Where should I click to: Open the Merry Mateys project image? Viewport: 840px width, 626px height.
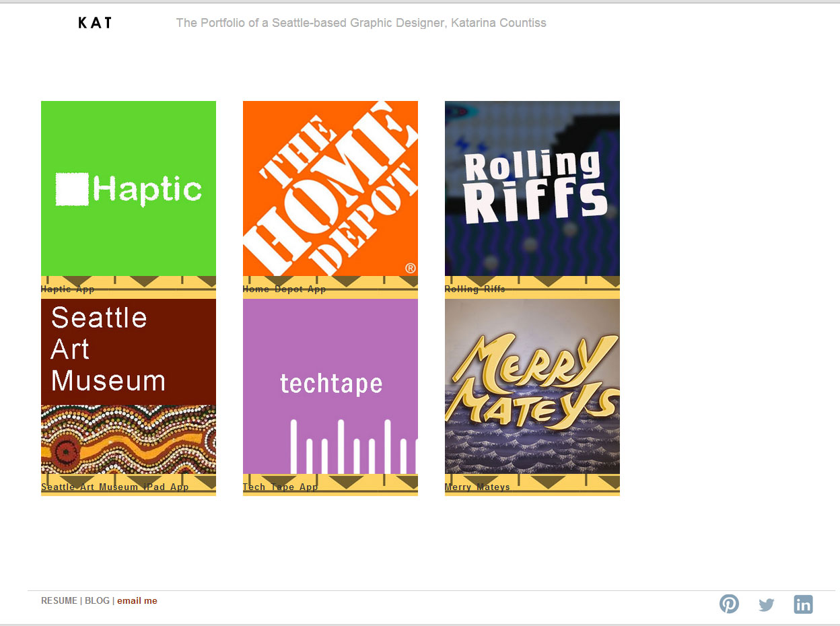pyautogui.click(x=532, y=386)
